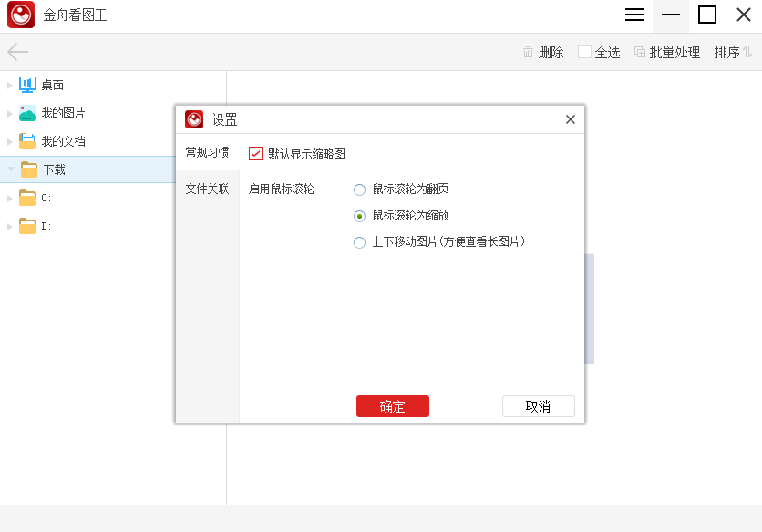Click the C: drive folder icon
762x532 pixels.
27,198
